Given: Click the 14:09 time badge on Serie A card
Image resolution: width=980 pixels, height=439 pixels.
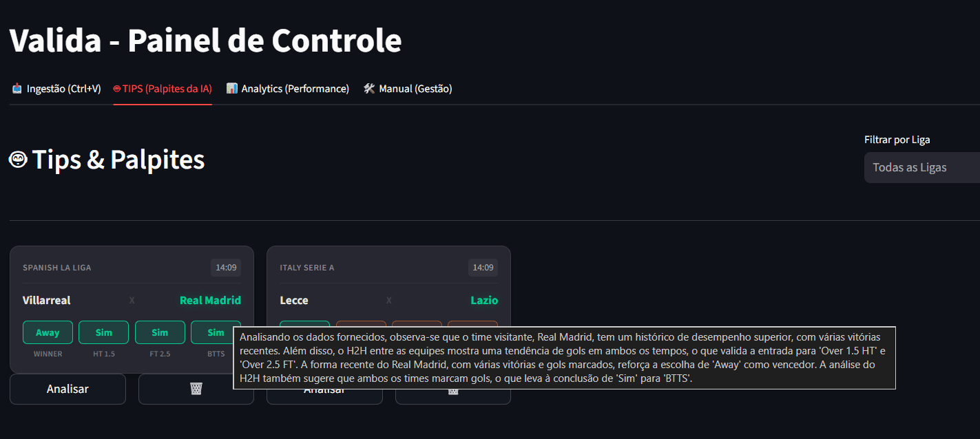Looking at the screenshot, I should [483, 268].
